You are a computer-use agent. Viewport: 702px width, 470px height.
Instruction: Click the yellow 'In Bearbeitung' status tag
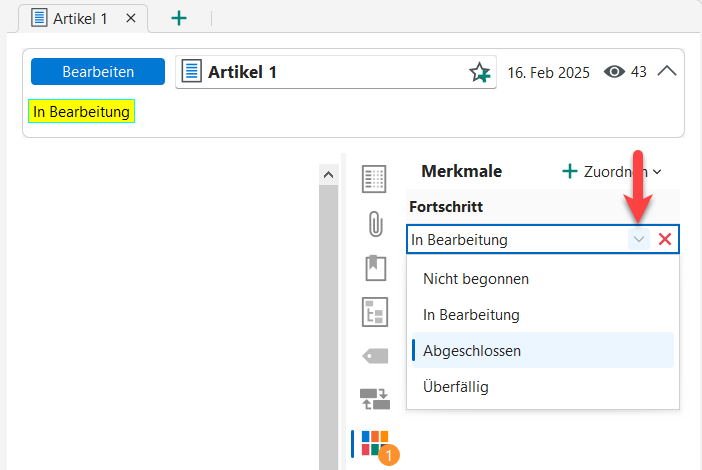pos(81,112)
